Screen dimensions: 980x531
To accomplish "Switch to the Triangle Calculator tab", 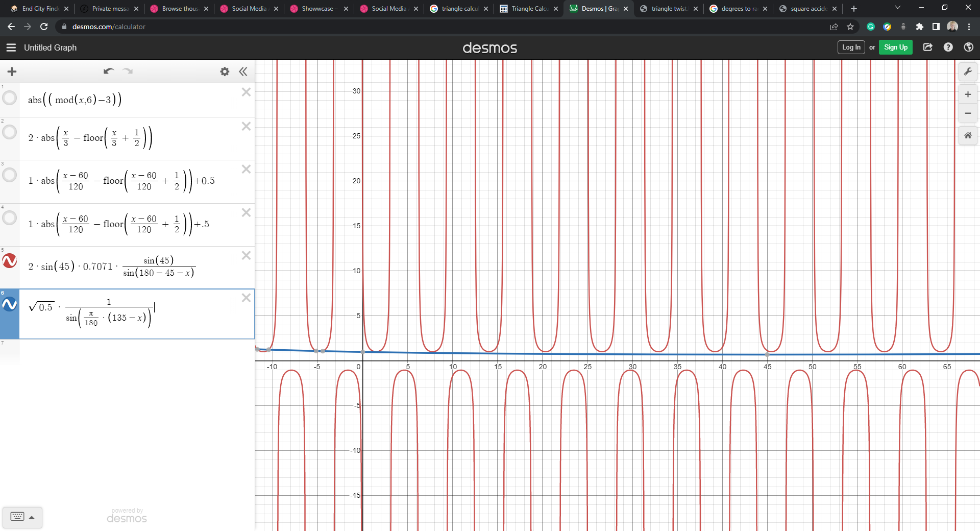I will coord(528,9).
